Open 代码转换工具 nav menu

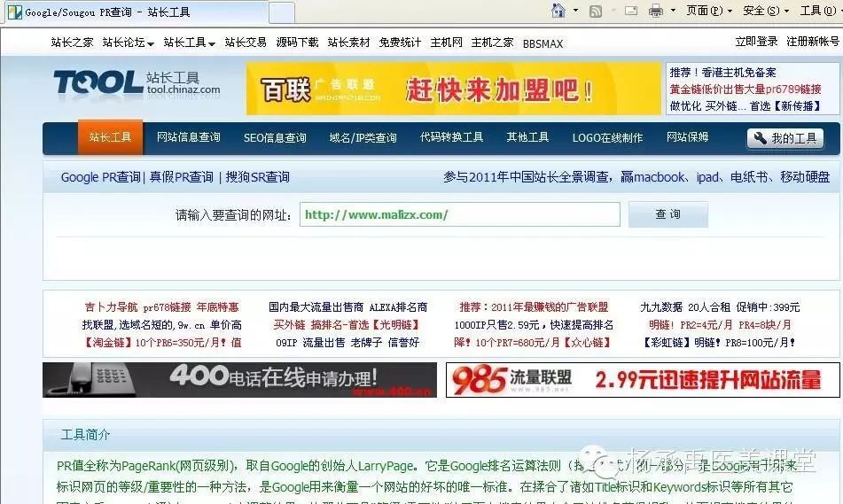tap(451, 137)
